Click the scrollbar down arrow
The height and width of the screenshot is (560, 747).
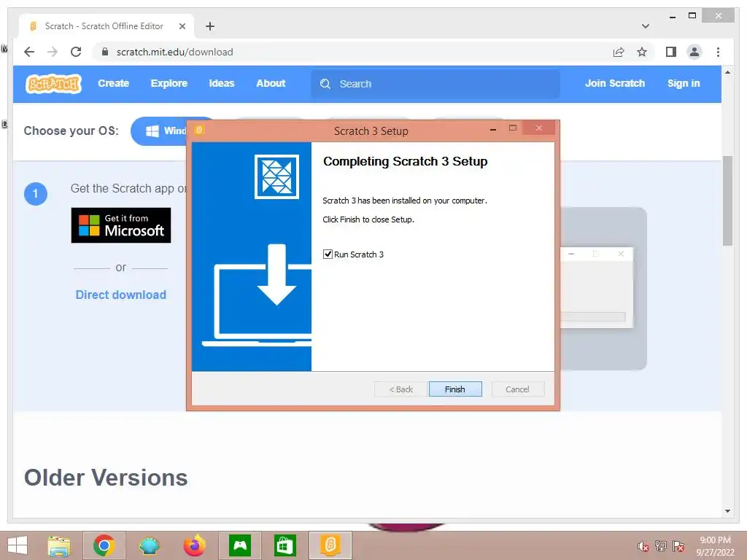(727, 511)
